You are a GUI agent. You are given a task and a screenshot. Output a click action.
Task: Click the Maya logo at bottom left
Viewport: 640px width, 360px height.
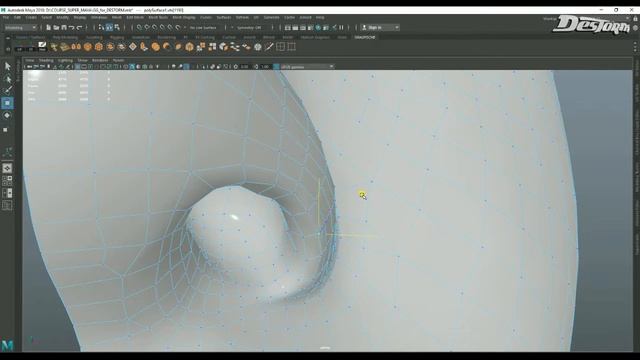tap(7, 345)
